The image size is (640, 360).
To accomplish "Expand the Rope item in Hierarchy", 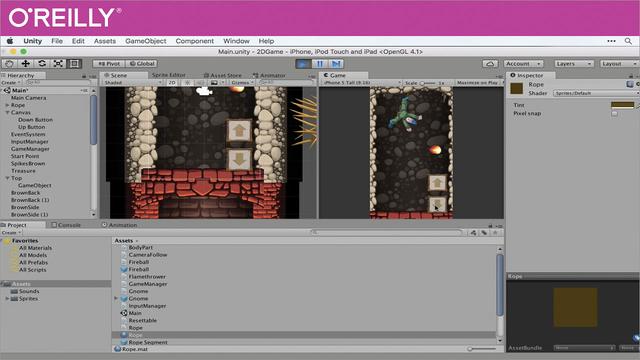I will pos(7,105).
